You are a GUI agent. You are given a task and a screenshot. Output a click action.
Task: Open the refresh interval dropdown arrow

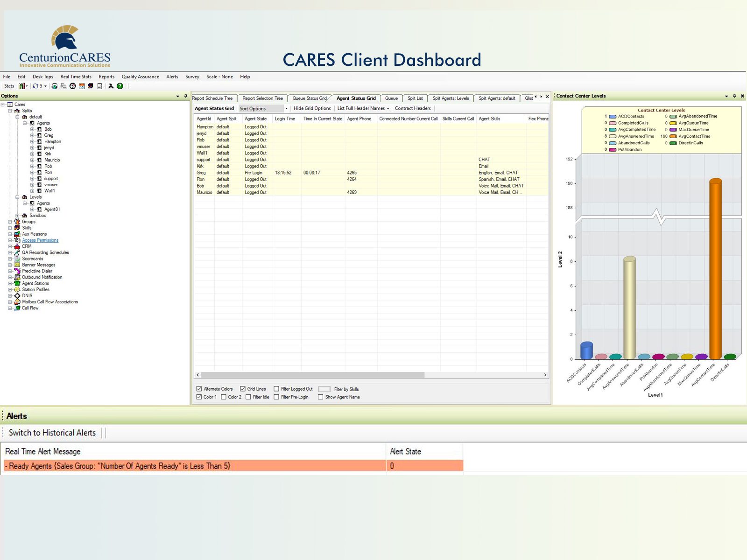pos(46,86)
